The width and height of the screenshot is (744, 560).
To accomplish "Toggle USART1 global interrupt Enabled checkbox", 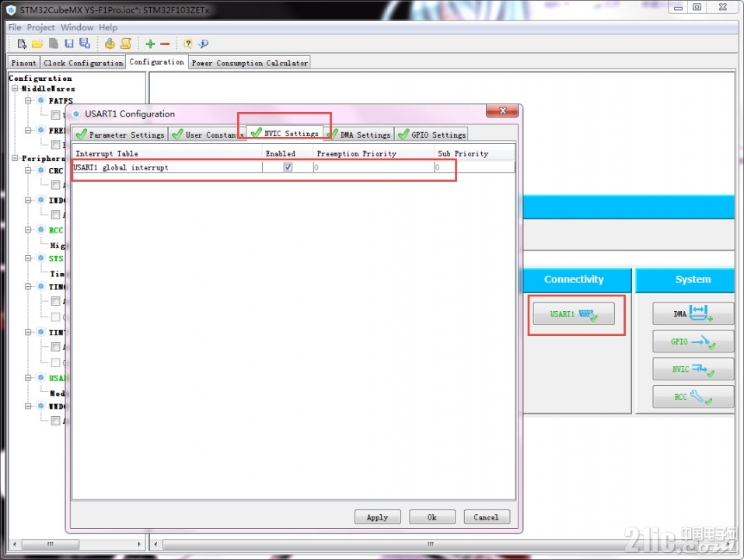I will pyautogui.click(x=288, y=167).
